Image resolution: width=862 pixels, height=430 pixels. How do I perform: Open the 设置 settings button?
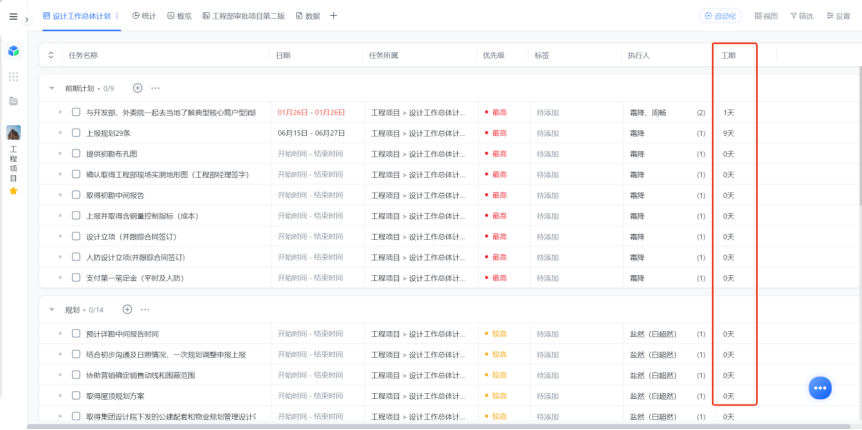tap(838, 16)
